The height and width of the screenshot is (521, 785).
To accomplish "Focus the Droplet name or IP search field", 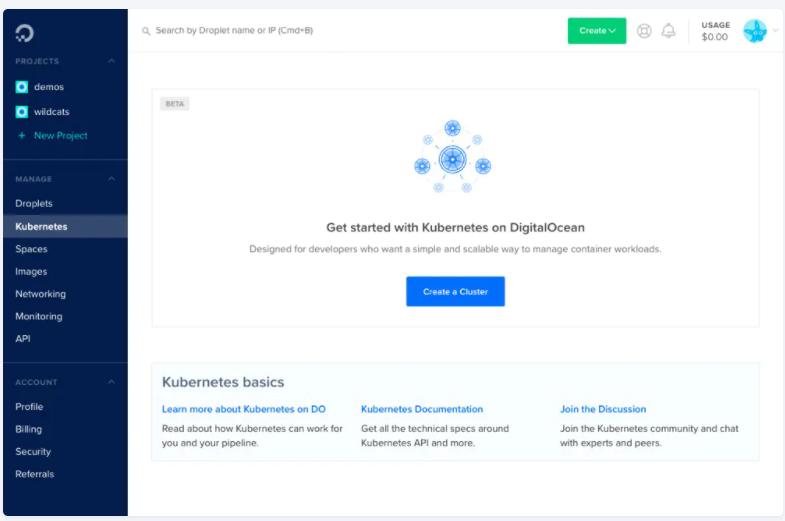I will coord(234,31).
